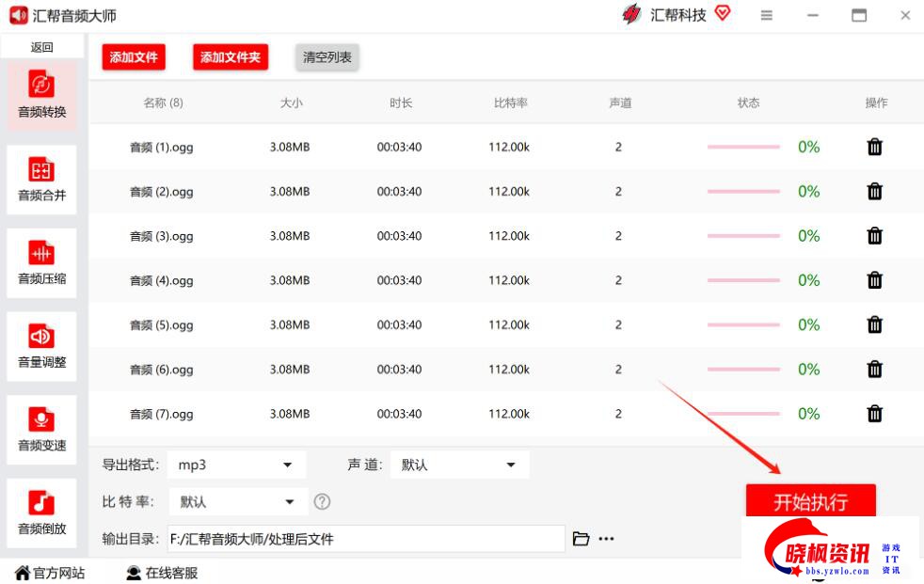Delete 音频 (6).ogg with its trash icon
Image resolution: width=924 pixels, height=584 pixels.
coord(874,370)
